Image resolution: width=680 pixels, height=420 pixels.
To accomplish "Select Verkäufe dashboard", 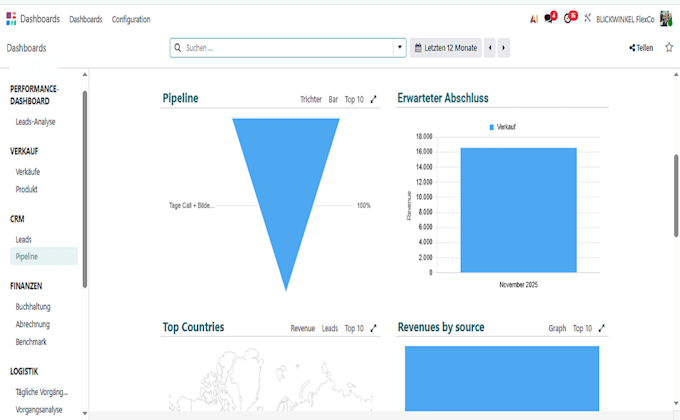I will pos(28,172).
